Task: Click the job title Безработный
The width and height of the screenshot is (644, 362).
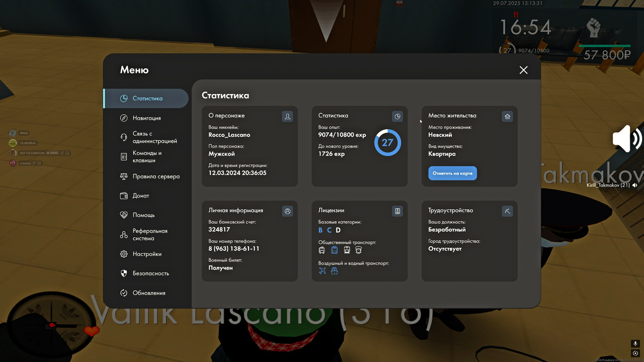Action: coord(447,229)
